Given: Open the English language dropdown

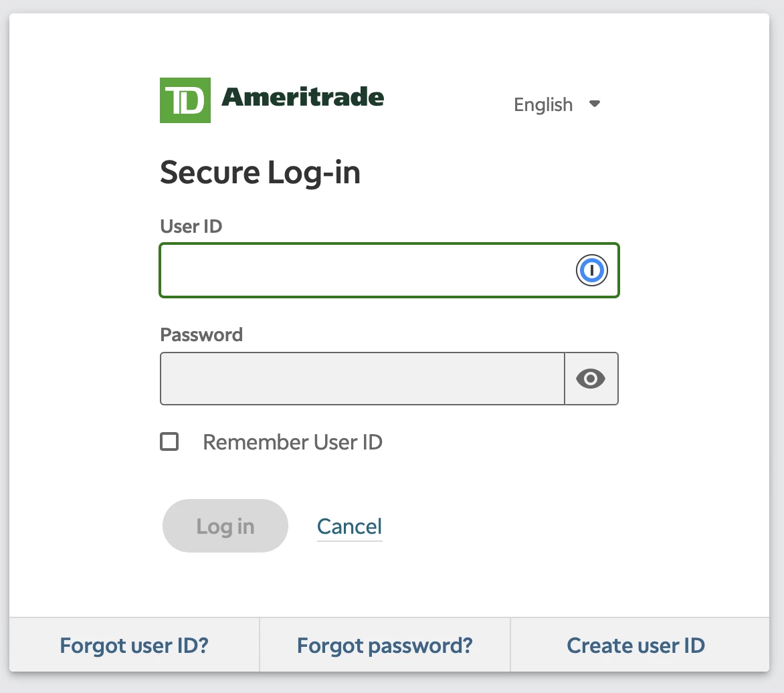Looking at the screenshot, I should (557, 104).
